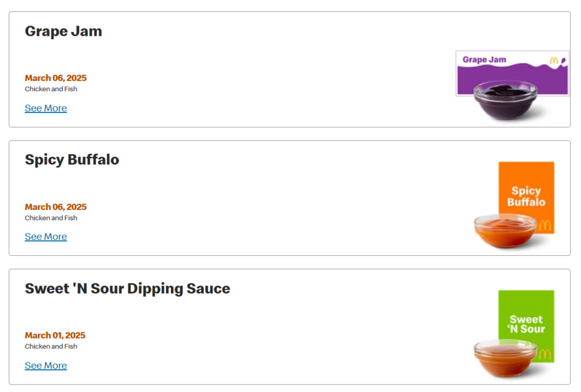
Task: Click the Grape Jam heading
Action: point(64,31)
